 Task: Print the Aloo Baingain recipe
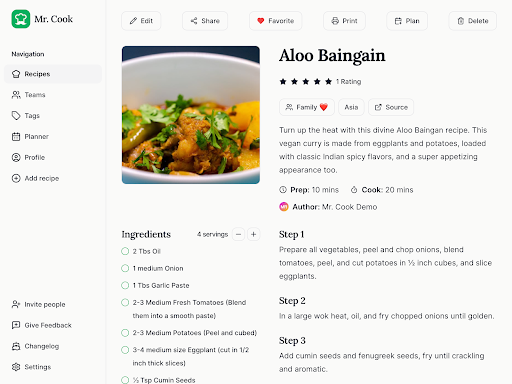344,21
